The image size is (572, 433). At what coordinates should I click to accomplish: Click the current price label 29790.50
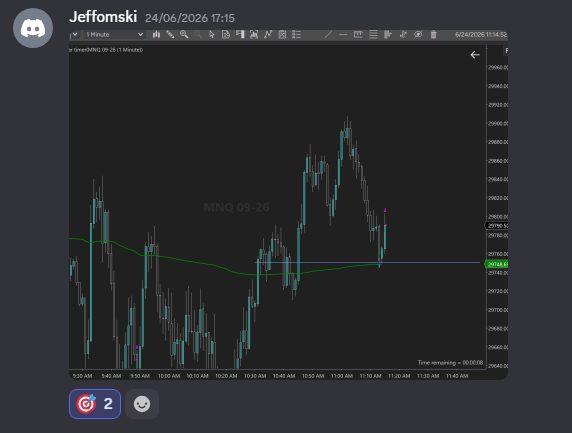497,226
